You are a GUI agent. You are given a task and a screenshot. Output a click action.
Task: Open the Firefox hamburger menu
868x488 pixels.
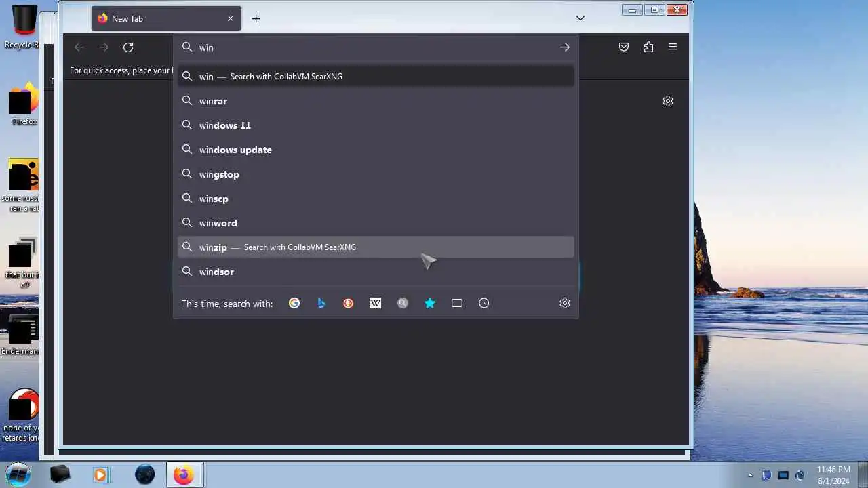[673, 47]
